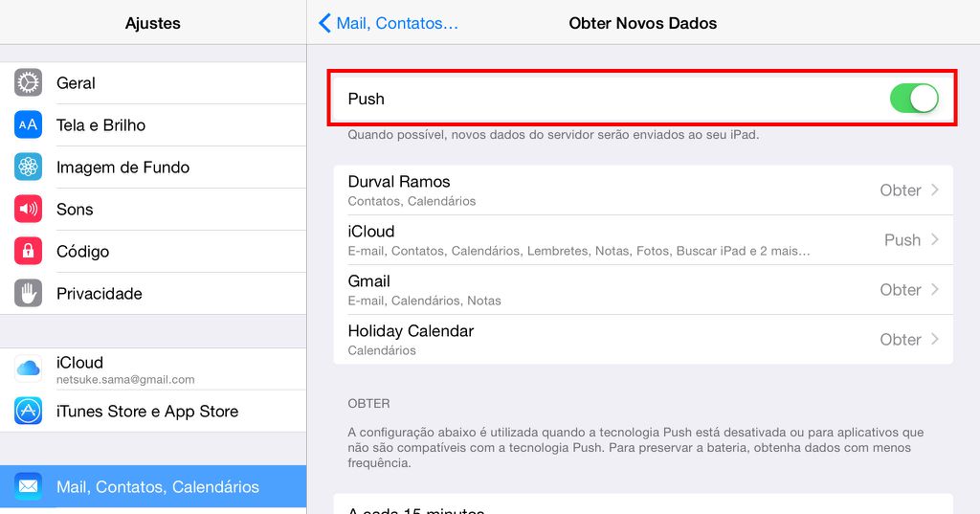This screenshot has width=980, height=514.
Task: Open iTunes Store e App Store settings
Action: 153,411
